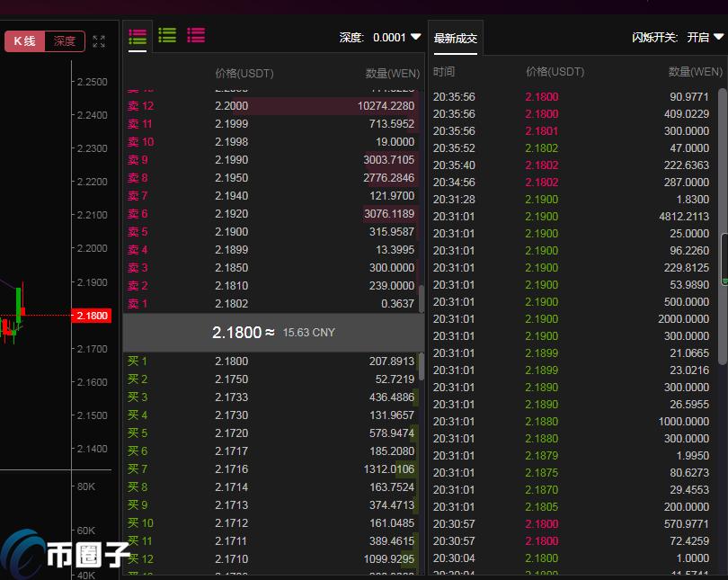This screenshot has height=580, width=728.
Task: Expand chart to fullscreen
Action: click(99, 41)
